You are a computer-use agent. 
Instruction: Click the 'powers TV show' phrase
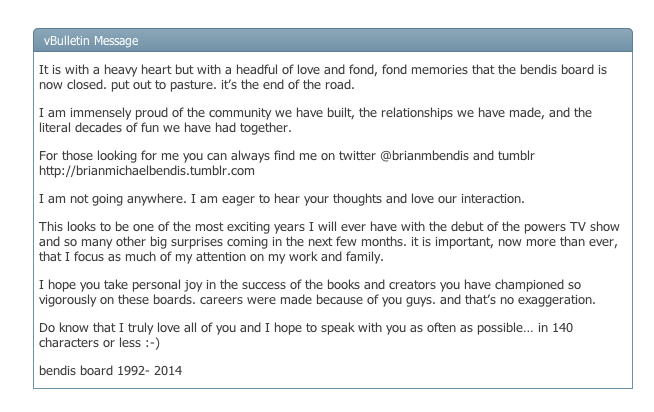tap(571, 227)
